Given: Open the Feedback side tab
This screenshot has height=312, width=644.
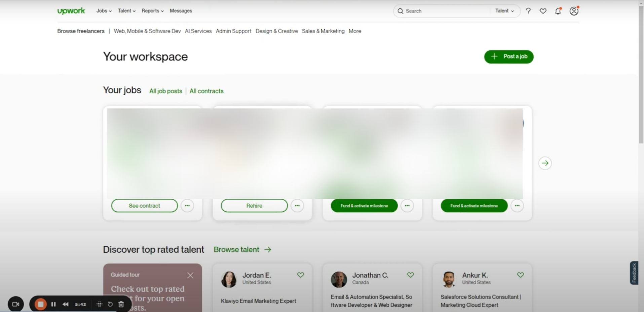Looking at the screenshot, I should click(634, 273).
